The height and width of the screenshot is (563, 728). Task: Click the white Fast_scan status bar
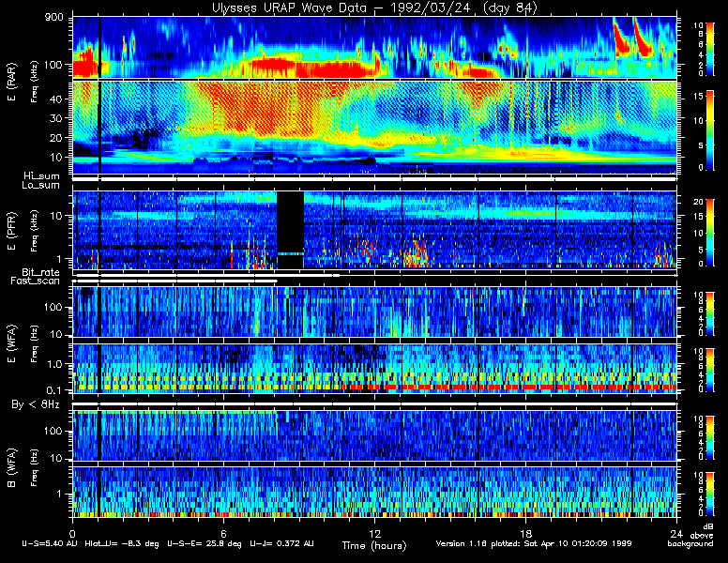click(175, 281)
